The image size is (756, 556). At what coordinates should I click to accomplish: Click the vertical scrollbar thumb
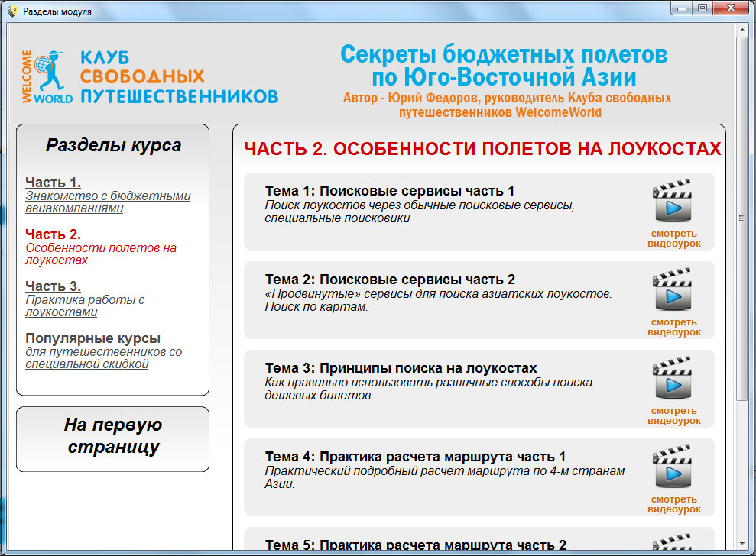click(741, 218)
